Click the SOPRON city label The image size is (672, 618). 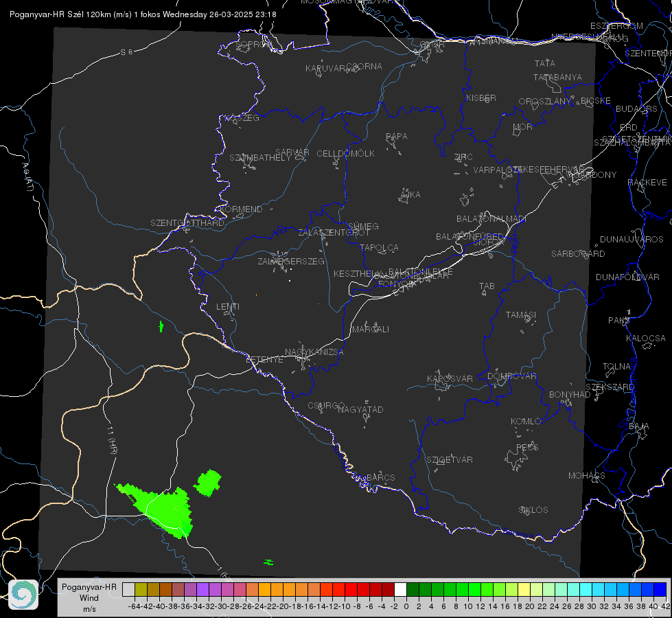point(254,44)
